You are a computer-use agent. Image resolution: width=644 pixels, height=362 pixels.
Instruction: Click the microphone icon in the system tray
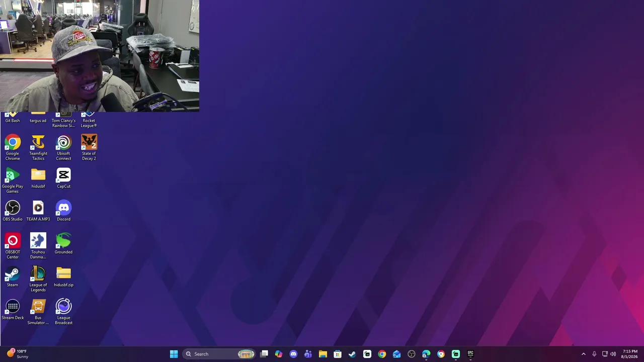(x=594, y=354)
